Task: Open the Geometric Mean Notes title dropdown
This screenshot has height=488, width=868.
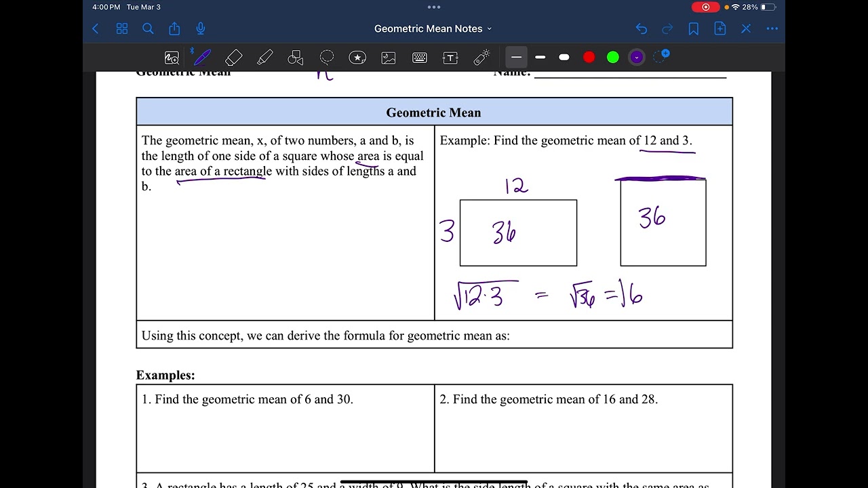Action: point(433,28)
